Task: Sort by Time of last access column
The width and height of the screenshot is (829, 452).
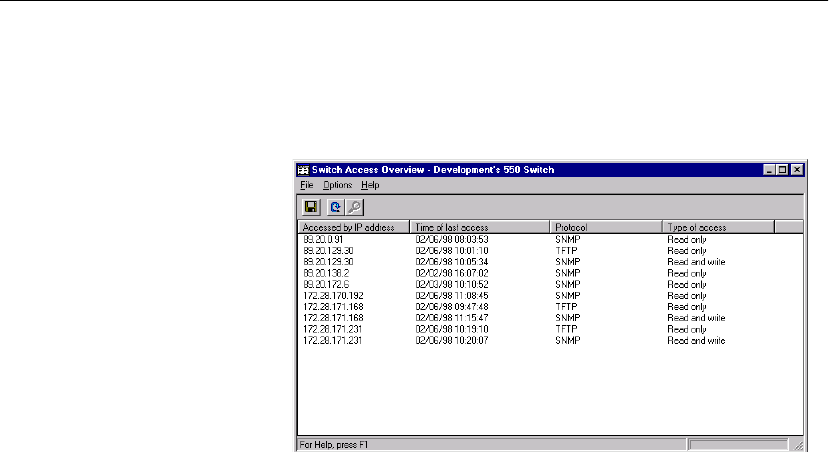Action: pyautogui.click(x=481, y=228)
